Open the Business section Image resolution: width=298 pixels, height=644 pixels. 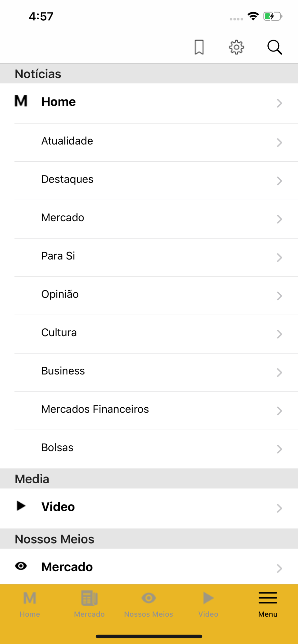pyautogui.click(x=63, y=371)
